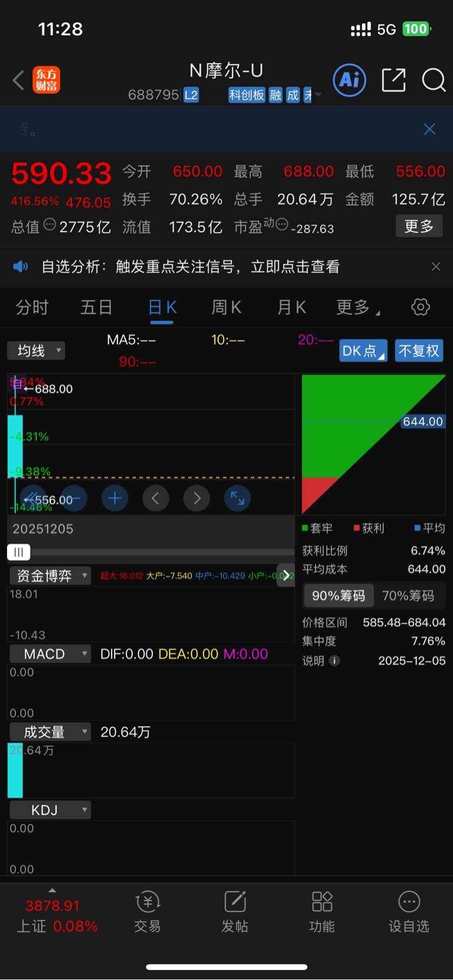
Task: Tap the 融 margin tag
Action: tap(275, 95)
